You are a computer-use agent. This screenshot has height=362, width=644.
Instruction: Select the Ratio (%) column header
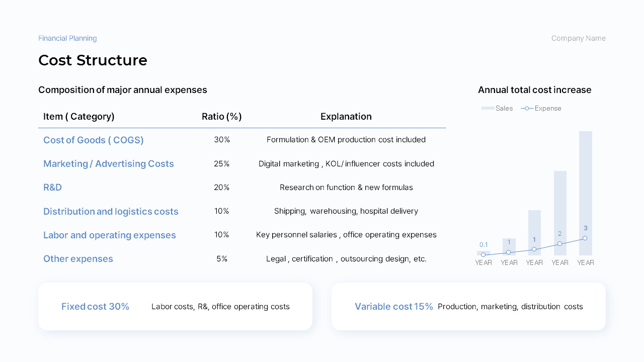[x=222, y=117]
